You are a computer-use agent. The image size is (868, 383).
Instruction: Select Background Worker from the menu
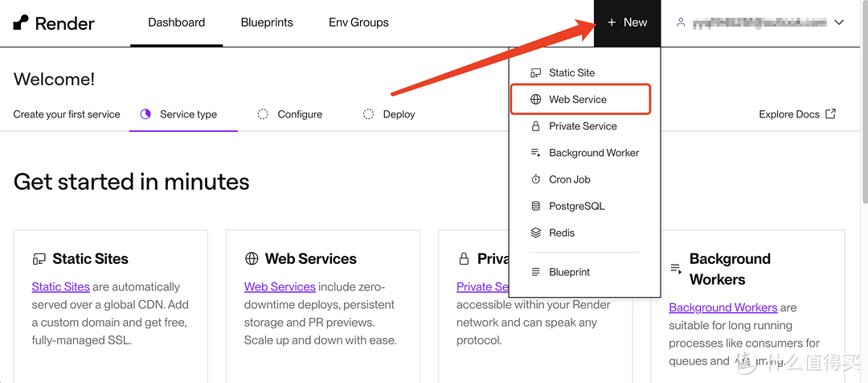tap(593, 153)
